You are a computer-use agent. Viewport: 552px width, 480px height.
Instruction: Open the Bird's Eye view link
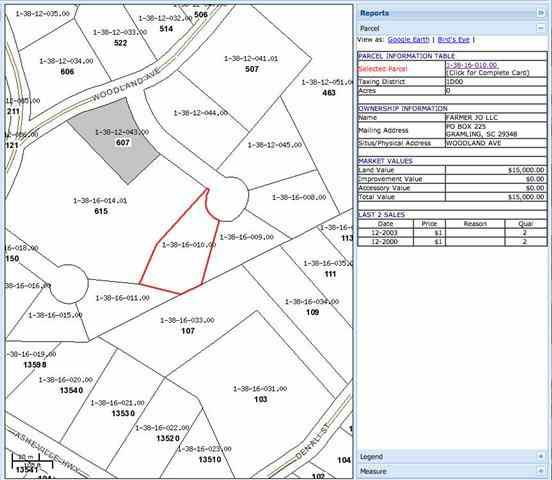point(453,39)
